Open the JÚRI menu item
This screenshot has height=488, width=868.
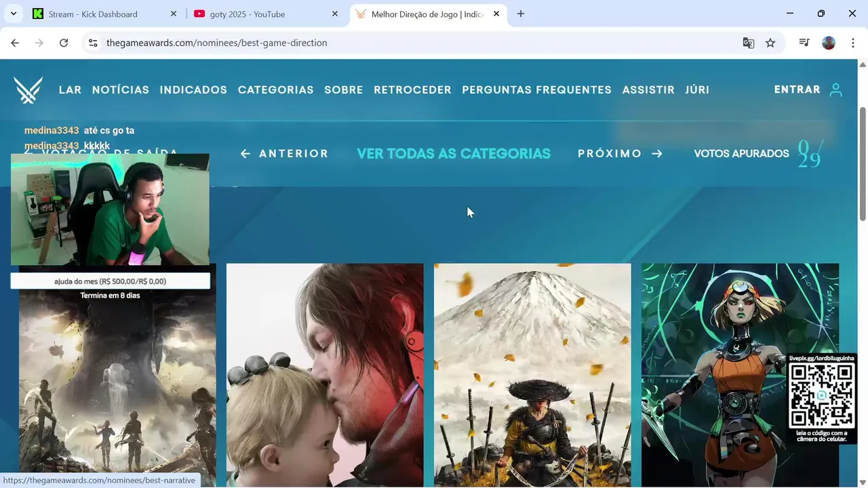697,89
